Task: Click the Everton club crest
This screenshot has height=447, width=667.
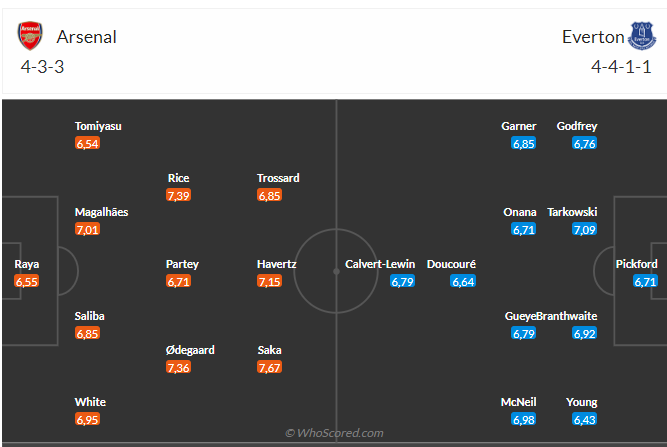Action: coord(639,37)
